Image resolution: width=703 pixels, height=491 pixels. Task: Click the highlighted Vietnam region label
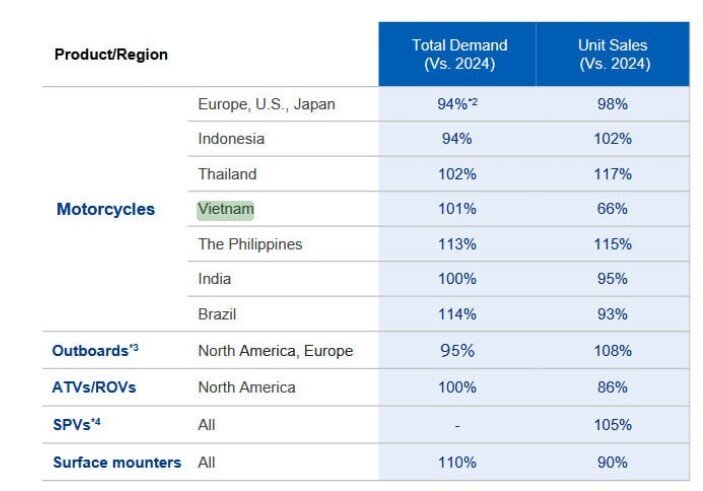pos(226,209)
